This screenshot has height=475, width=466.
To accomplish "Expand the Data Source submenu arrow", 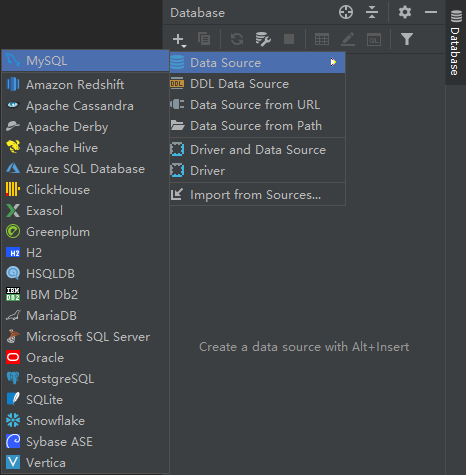I will click(333, 62).
